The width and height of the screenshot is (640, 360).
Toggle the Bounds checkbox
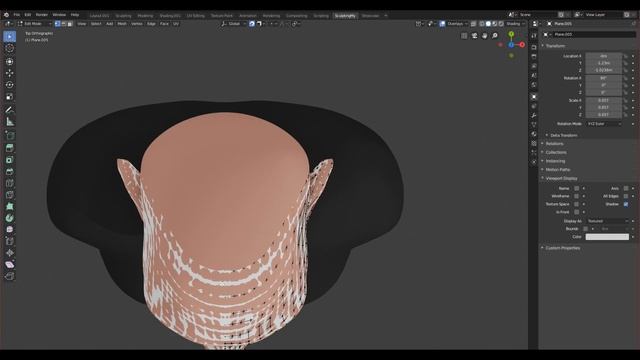[x=585, y=229]
